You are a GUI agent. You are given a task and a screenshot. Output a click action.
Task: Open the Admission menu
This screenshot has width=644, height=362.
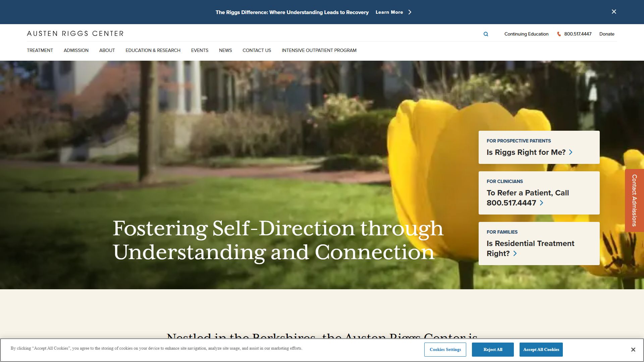(x=76, y=50)
